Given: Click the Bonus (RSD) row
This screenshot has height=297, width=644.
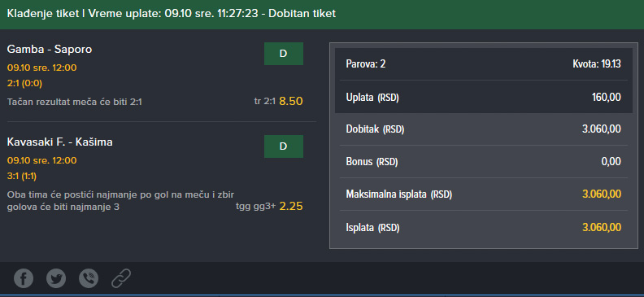Looking at the screenshot, I should (484, 162).
